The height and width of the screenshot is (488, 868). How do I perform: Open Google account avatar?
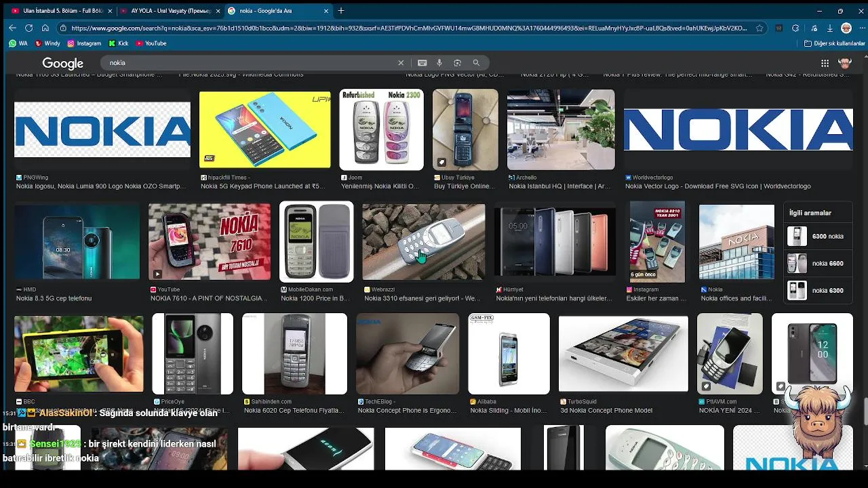[845, 63]
